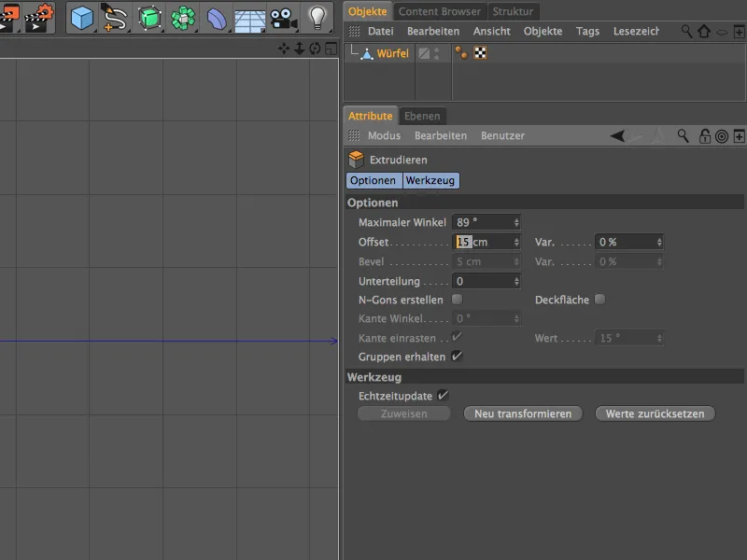Click the Object Manager eye filter icon
The width and height of the screenshot is (747, 560).
click(x=722, y=33)
